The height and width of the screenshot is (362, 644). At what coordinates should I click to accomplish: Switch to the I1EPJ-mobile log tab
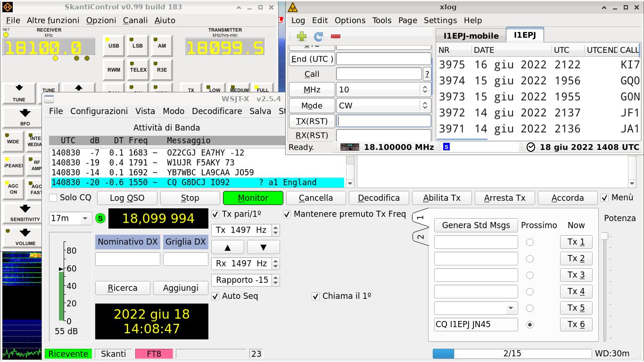coord(471,36)
